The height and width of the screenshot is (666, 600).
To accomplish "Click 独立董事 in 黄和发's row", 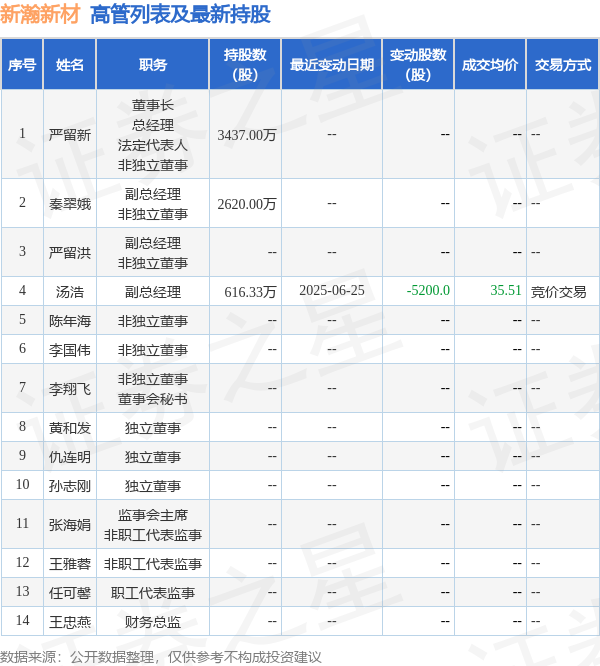I will (153, 428).
